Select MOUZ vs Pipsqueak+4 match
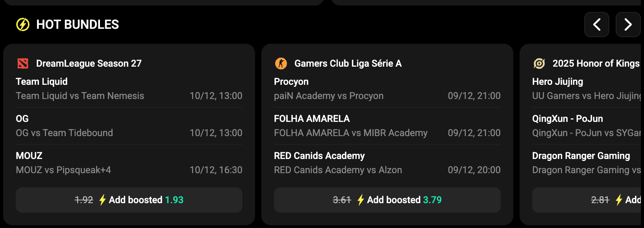644x228 pixels. 63,170
